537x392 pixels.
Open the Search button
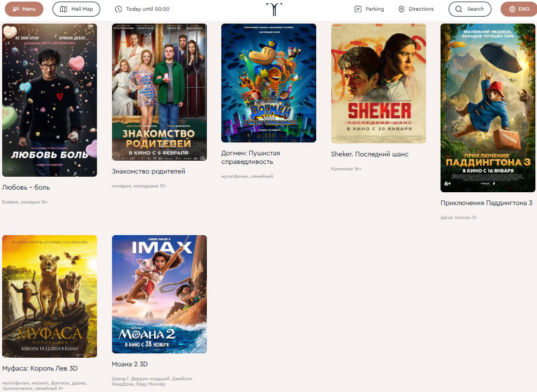point(470,9)
